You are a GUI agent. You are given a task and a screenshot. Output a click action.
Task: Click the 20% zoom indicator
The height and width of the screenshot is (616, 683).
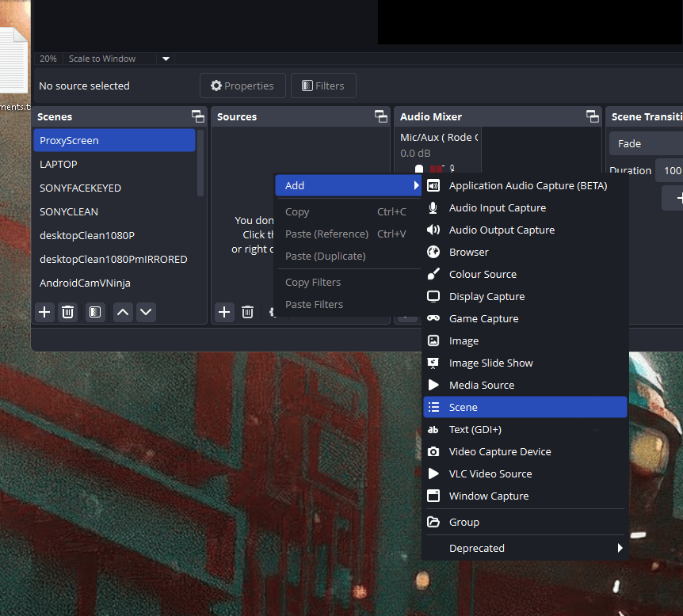[48, 59]
